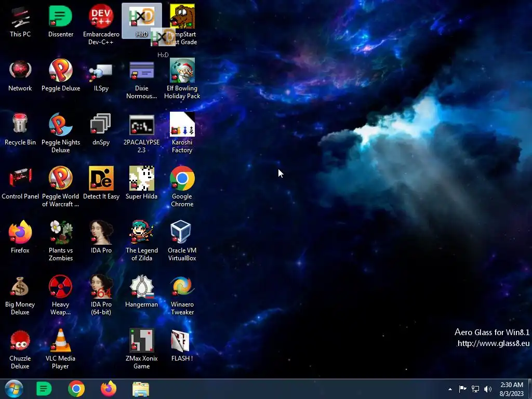532x399 pixels.
Task: Select the This PC desktop icon
Action: [20, 21]
